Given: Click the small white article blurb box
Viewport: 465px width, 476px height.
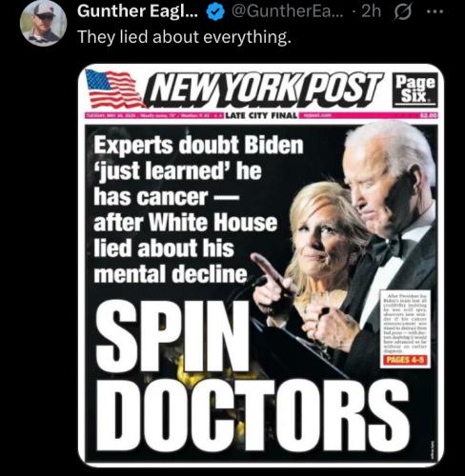Looking at the screenshot, I should (x=405, y=328).
